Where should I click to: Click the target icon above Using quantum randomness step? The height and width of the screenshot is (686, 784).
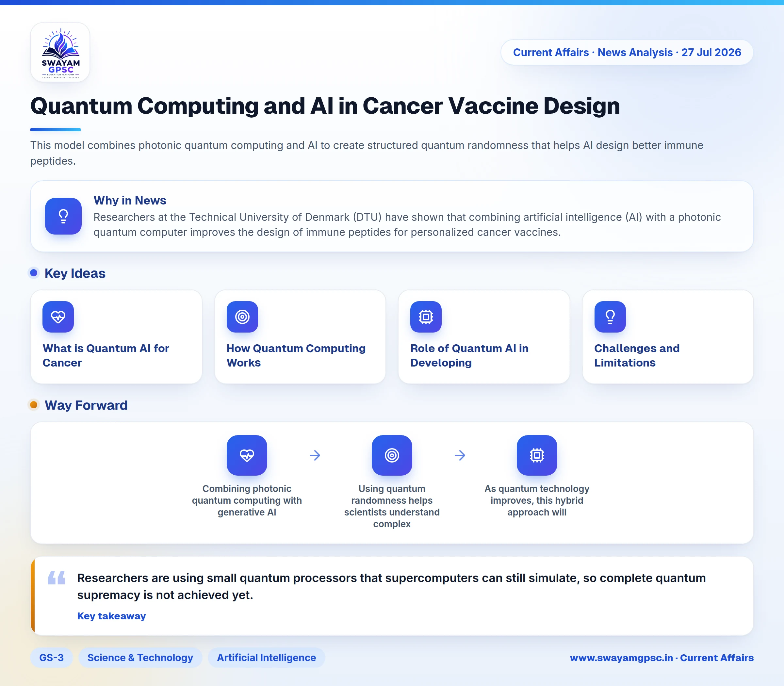[x=392, y=455]
